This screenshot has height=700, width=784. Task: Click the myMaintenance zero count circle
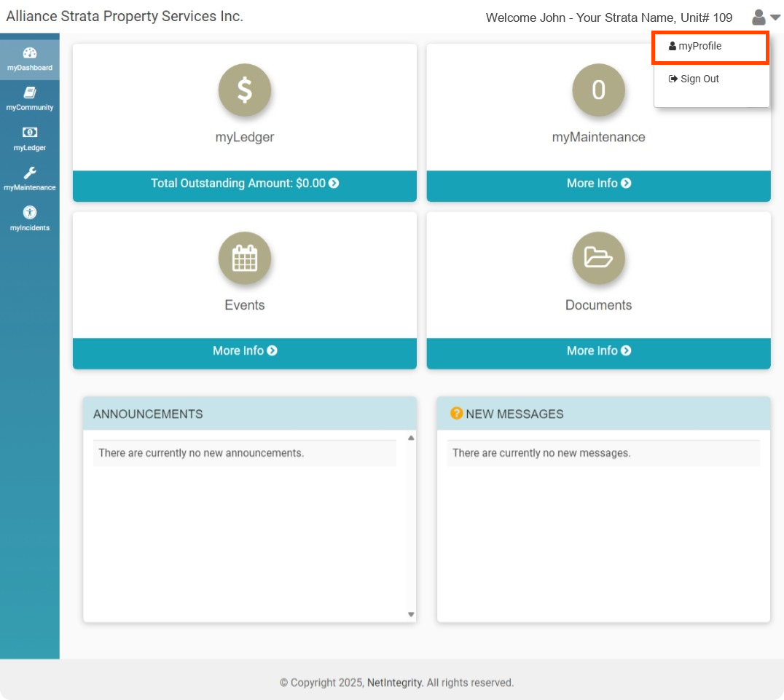click(598, 90)
